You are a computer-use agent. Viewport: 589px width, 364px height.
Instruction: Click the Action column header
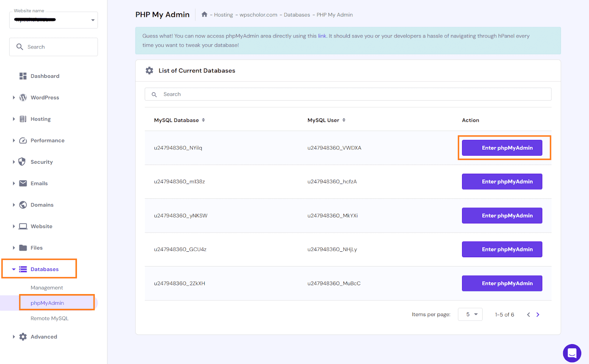pyautogui.click(x=470, y=120)
